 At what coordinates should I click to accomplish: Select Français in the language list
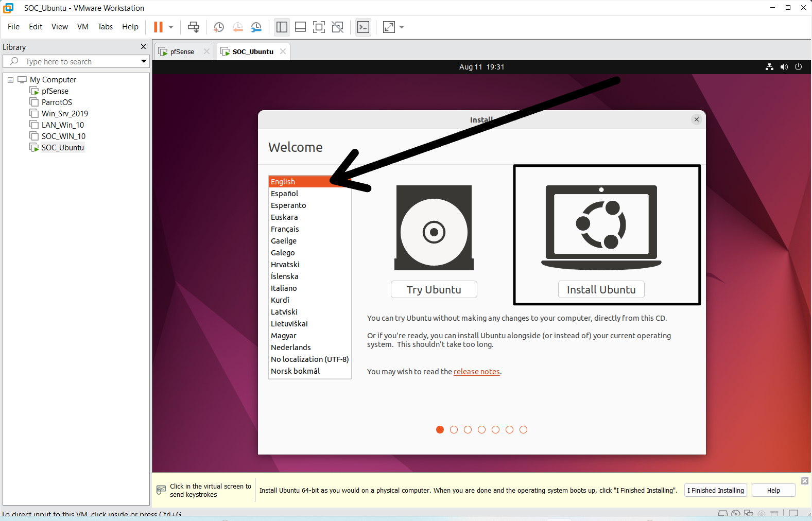pos(309,229)
